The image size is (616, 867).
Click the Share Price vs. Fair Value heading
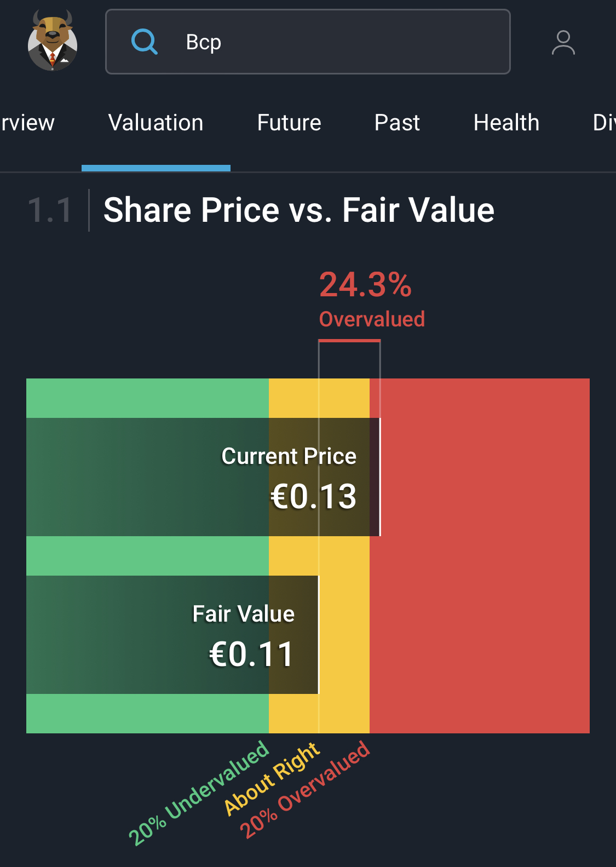299,210
